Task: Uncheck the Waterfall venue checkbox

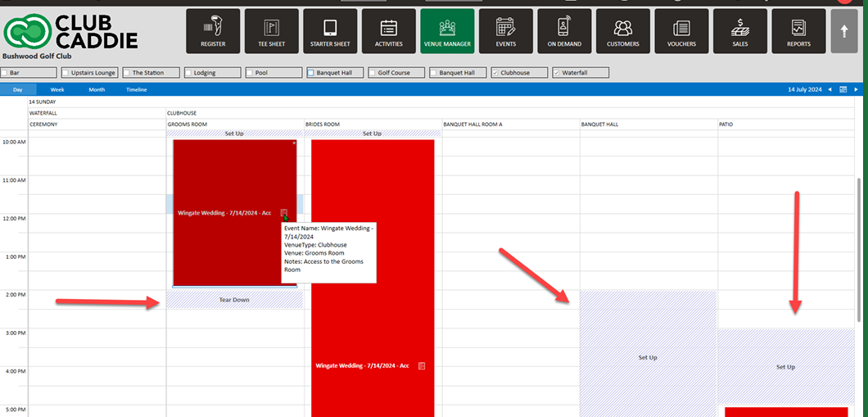Action: coord(558,73)
